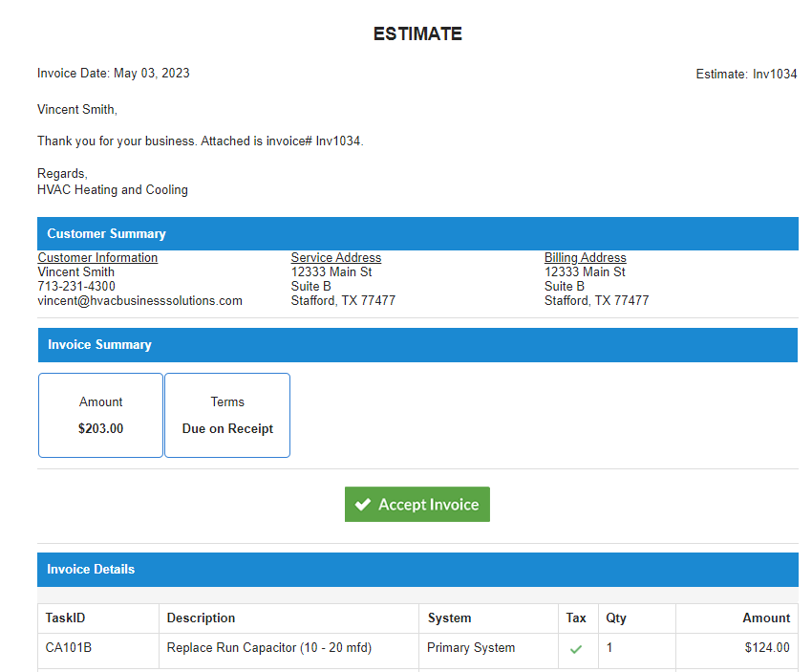
Task: Select the Terms card showing Due on Receipt
Action: 227,415
